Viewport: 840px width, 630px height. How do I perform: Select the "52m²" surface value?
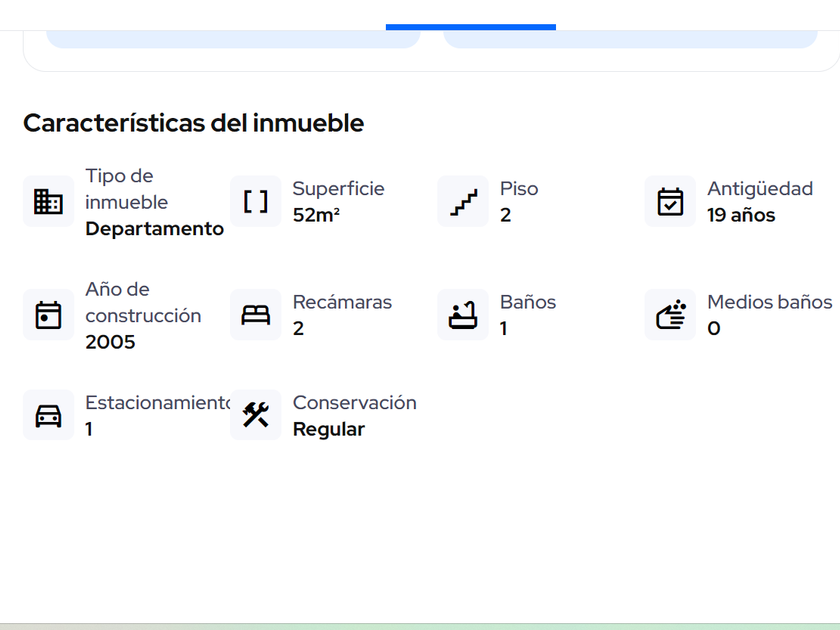(x=316, y=215)
